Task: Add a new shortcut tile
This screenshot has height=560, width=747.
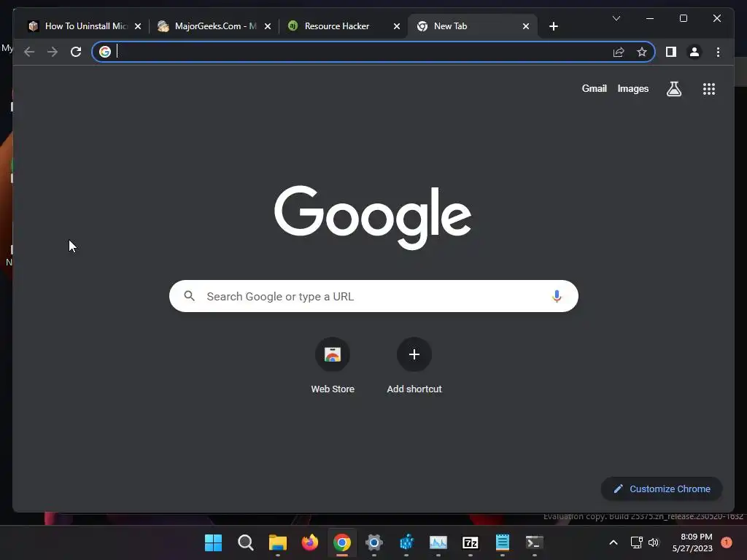Action: coord(414,366)
